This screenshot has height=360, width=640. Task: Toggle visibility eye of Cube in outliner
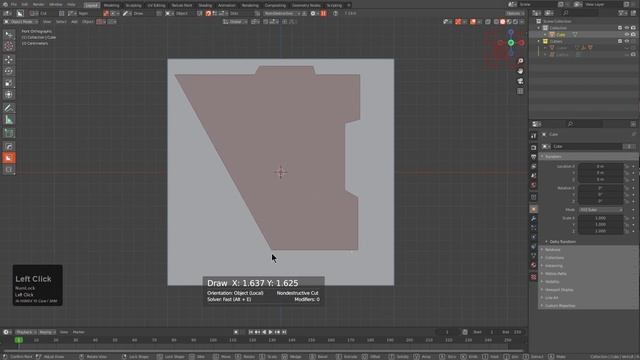[627, 35]
